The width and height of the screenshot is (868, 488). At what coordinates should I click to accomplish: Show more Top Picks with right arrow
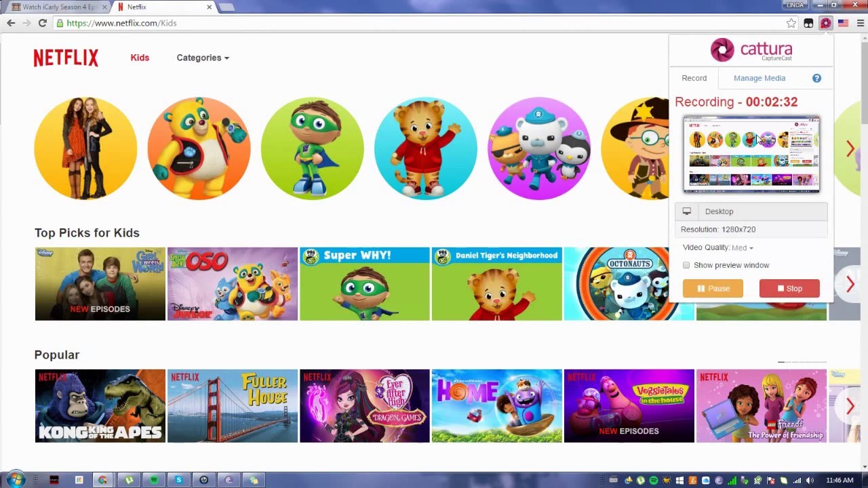[x=850, y=284]
